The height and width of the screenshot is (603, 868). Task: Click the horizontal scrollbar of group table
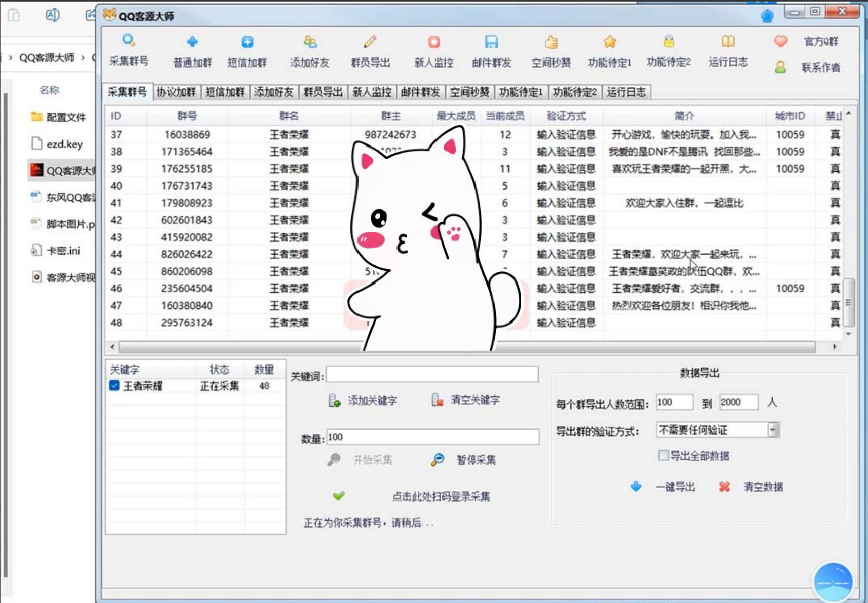coord(467,347)
